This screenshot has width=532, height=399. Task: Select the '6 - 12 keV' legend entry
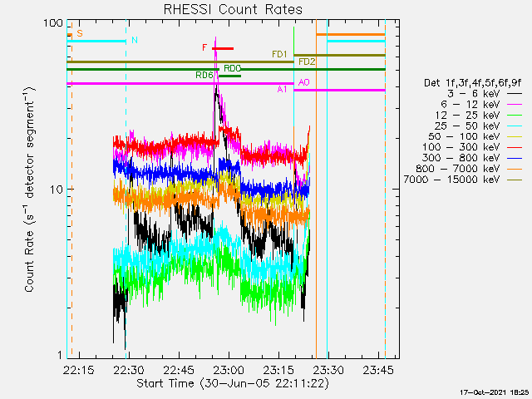tap(481, 104)
